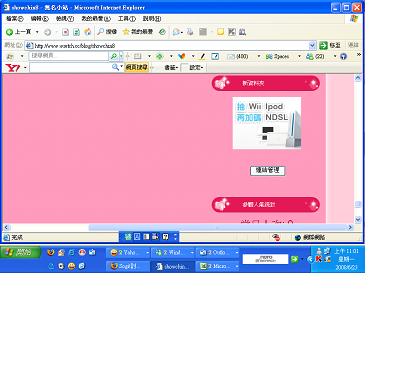Viewport: 393px width, 384px height.
Task: Click the Mail envelope toolbar icon
Action: pos(177,32)
